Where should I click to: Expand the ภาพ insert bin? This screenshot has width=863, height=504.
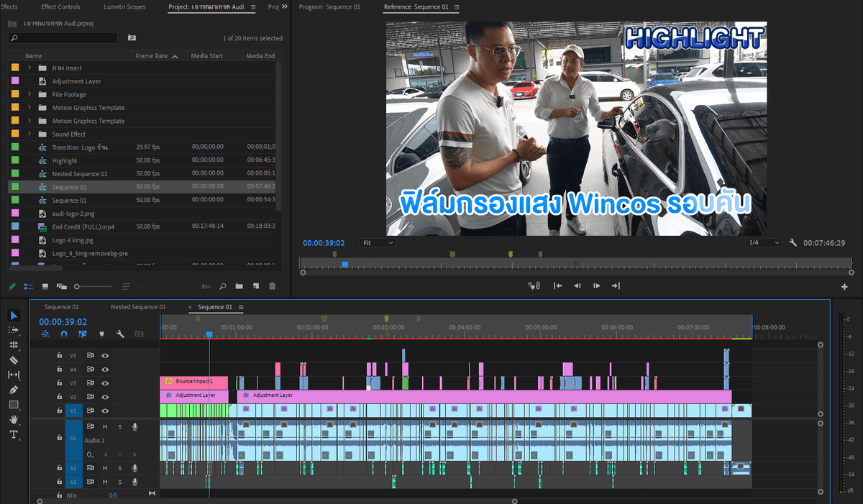click(29, 68)
